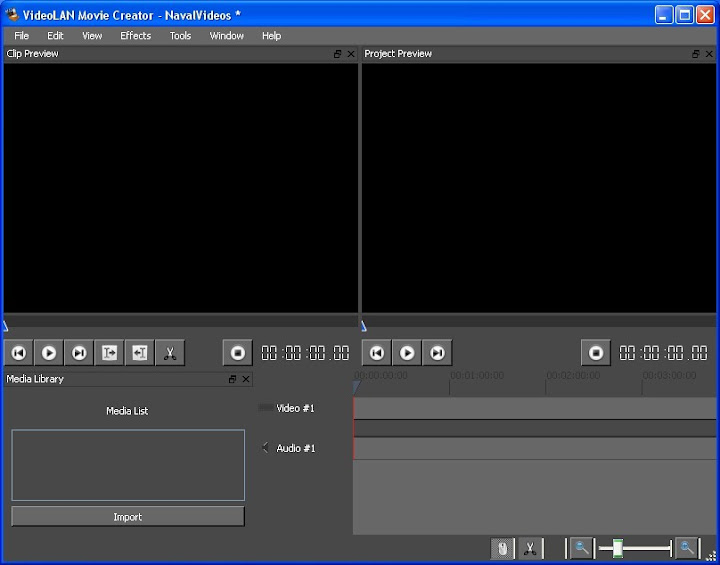Select the timeline mouse selection tool
The width and height of the screenshot is (720, 565).
(x=502, y=548)
